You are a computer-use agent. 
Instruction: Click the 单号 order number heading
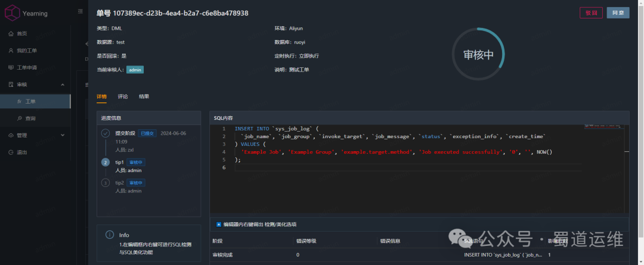(172, 13)
